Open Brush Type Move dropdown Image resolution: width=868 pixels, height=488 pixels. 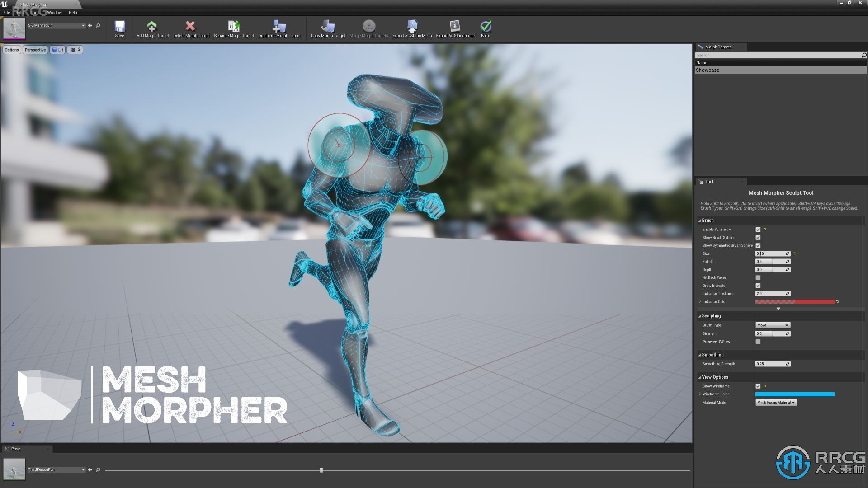[773, 325]
